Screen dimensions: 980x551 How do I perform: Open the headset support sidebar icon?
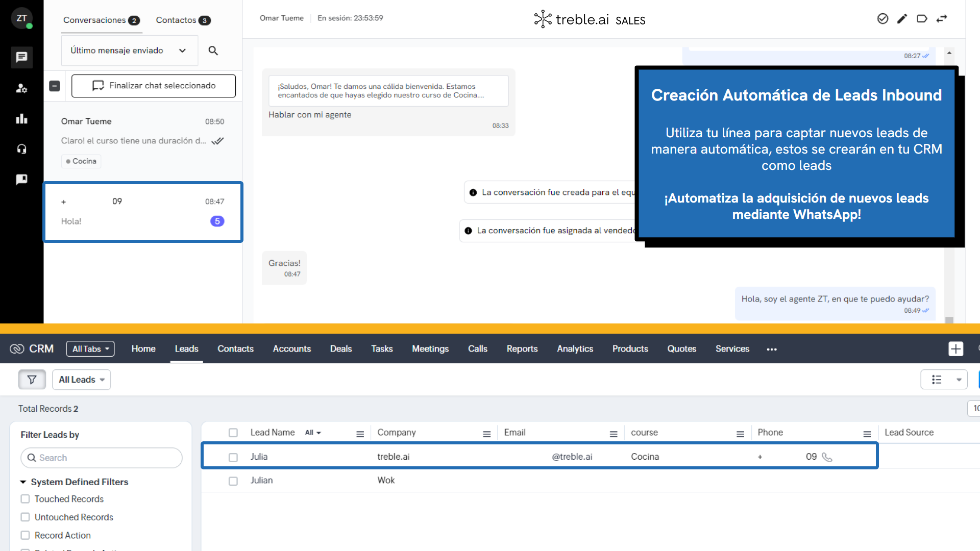(x=21, y=149)
